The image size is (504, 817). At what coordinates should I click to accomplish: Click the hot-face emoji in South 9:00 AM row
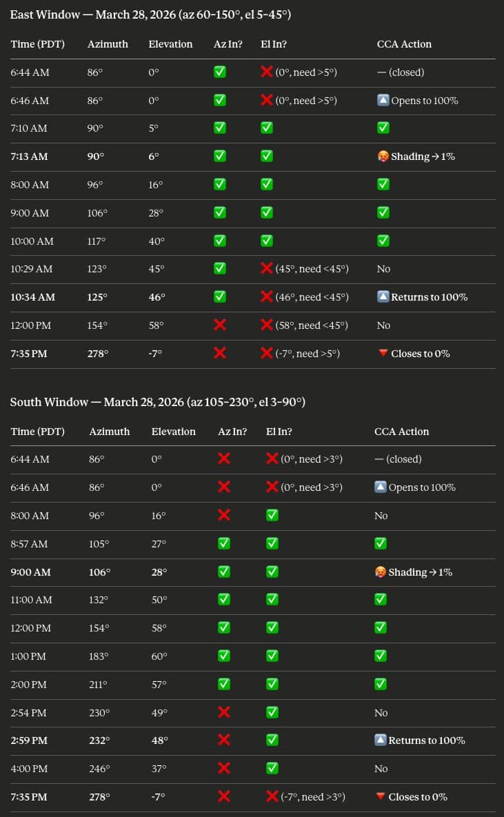(380, 572)
